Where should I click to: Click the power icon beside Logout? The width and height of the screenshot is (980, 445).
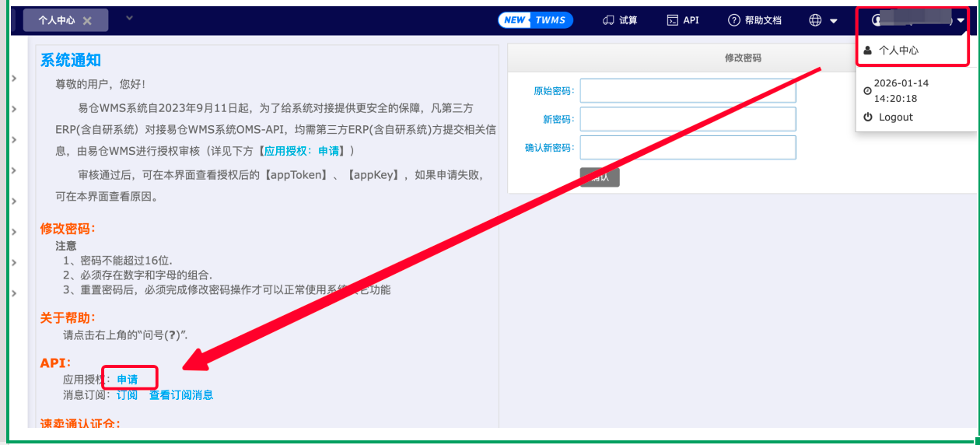tap(868, 117)
